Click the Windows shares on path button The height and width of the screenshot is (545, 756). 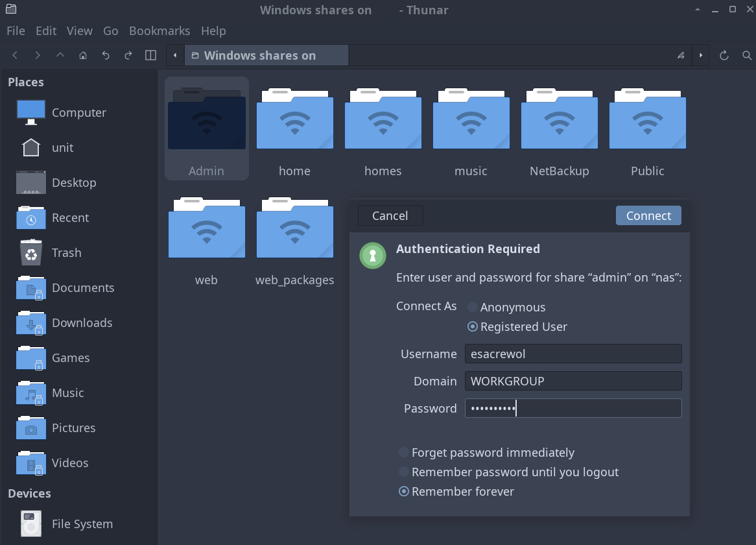tap(266, 55)
